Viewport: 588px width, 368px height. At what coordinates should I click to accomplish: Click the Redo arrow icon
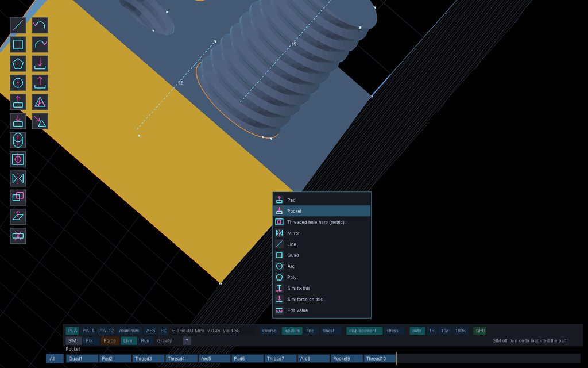point(40,45)
